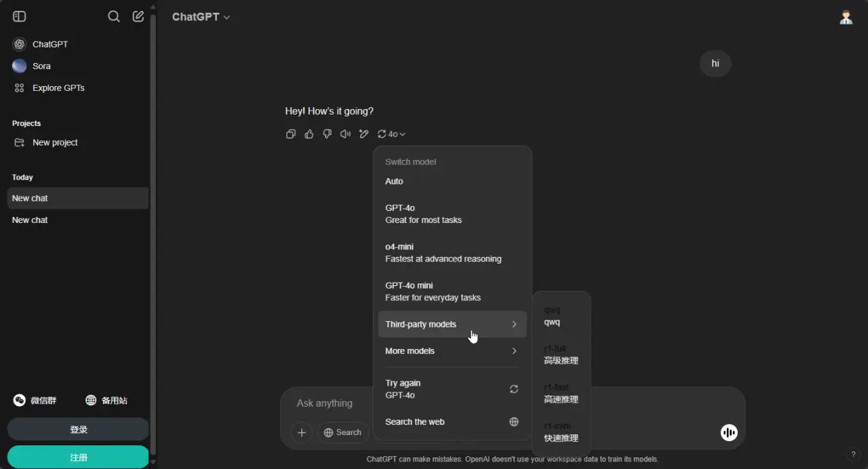Pick the r1-mini 快速推理 model

pos(561,432)
